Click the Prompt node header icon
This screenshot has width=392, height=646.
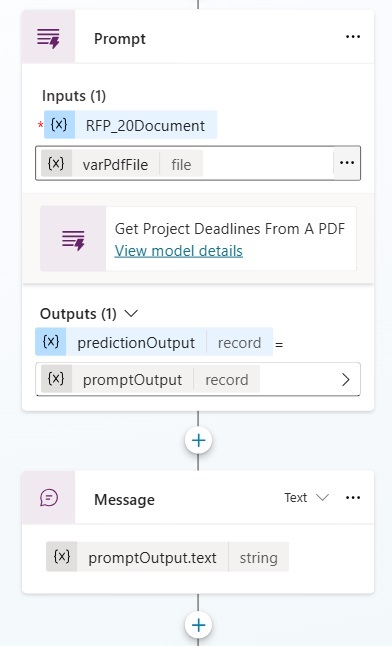[x=48, y=38]
